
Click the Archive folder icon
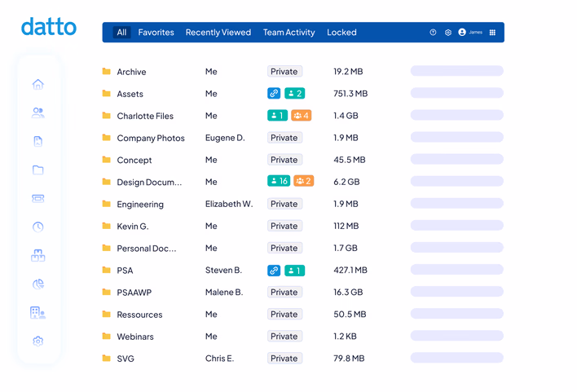tap(106, 71)
